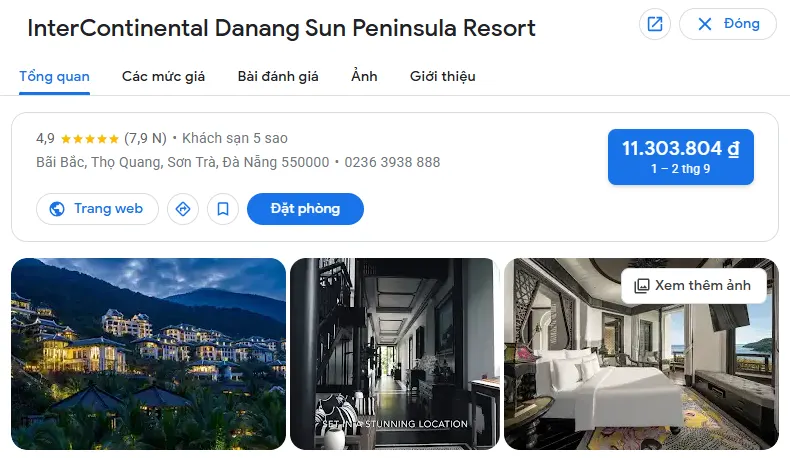790x458 pixels.
Task: Save hotel with bookmark icon
Action: [x=223, y=209]
